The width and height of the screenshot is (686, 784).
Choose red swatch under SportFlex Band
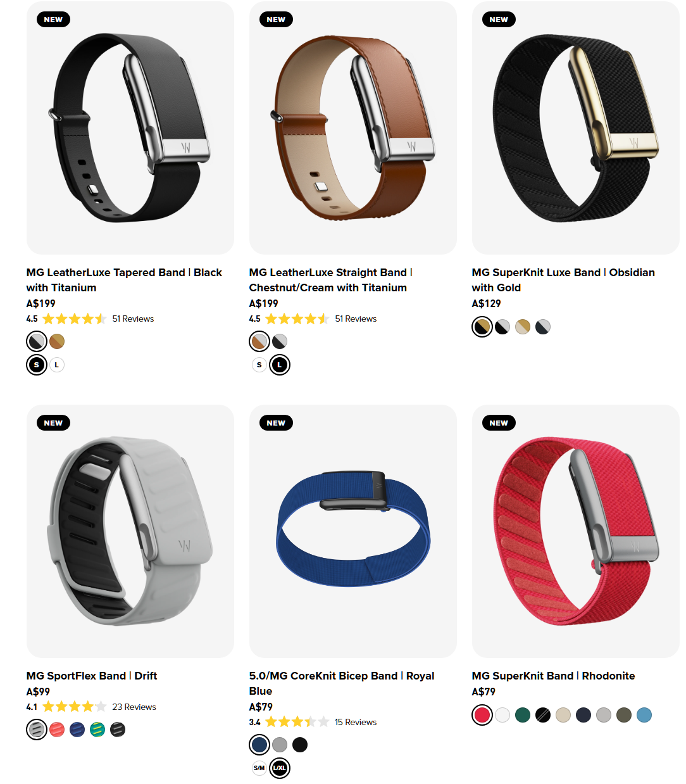57,730
